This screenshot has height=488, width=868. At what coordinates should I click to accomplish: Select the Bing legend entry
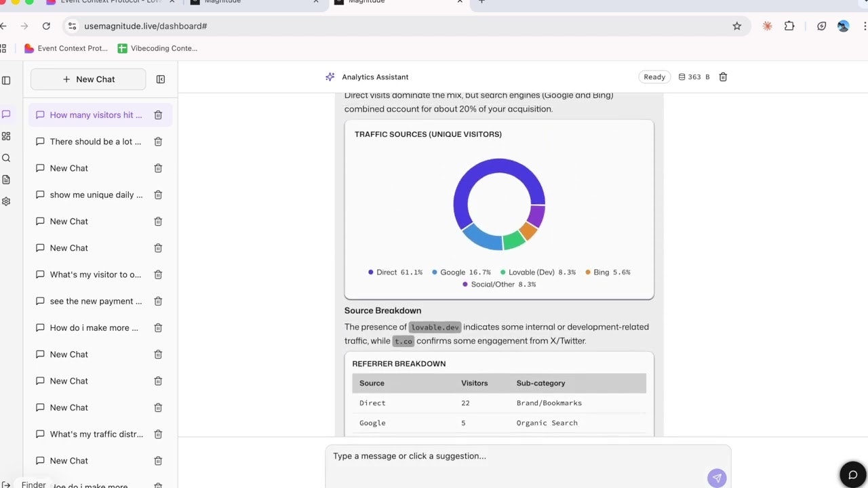click(608, 272)
